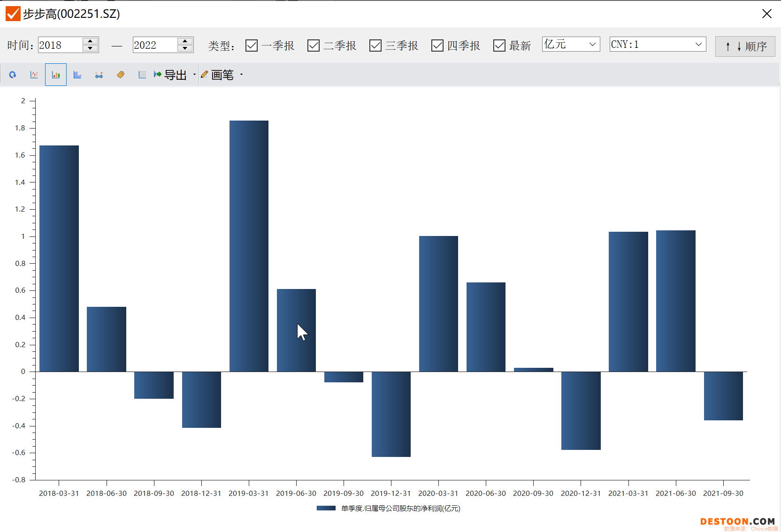Click the legend color swatch for 净利润
Image resolution: width=781 pixels, height=532 pixels.
pos(326,508)
